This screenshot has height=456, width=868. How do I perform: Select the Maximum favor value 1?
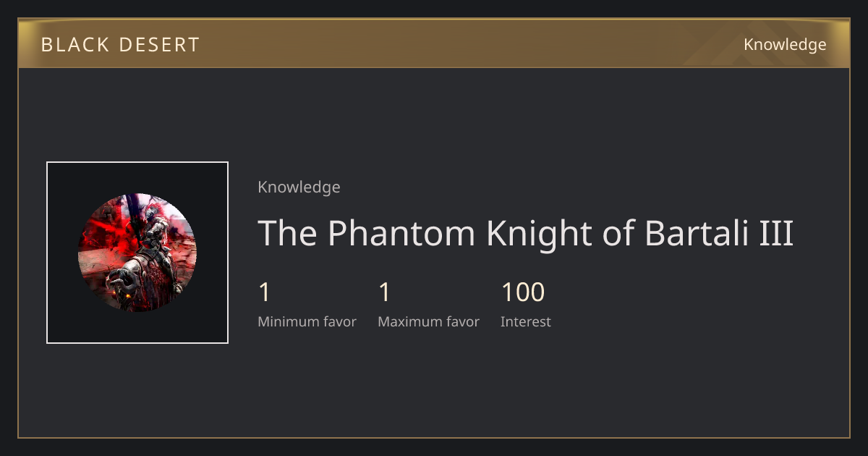[x=385, y=293]
